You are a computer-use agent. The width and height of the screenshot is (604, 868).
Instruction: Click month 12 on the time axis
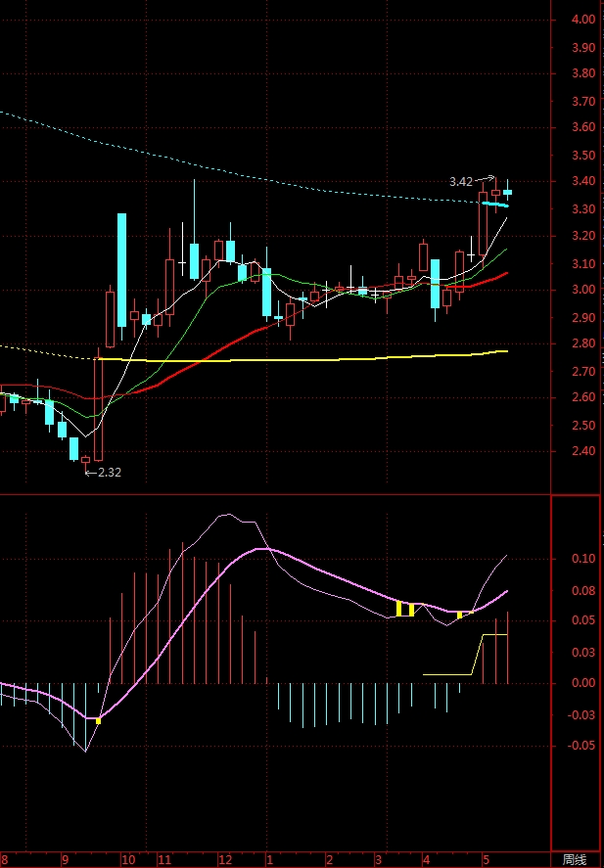pyautogui.click(x=226, y=860)
